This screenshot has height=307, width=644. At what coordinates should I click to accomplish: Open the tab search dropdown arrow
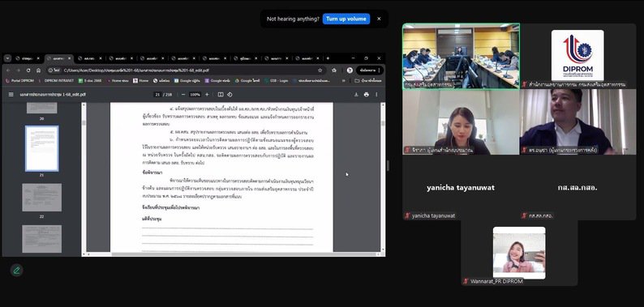pyautogui.click(x=7, y=58)
